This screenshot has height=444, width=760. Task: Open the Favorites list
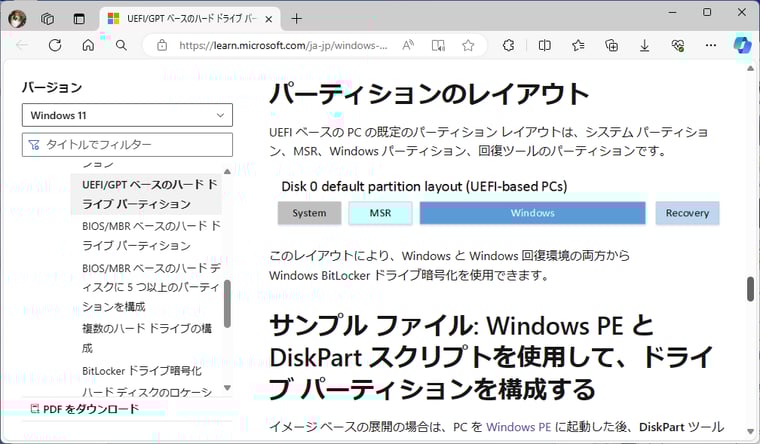coord(578,46)
